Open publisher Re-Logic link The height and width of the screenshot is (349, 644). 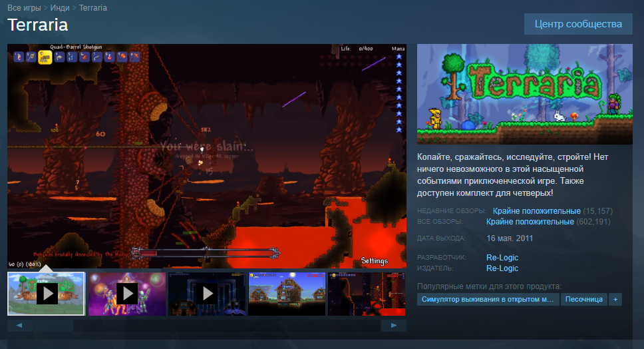pyautogui.click(x=502, y=268)
